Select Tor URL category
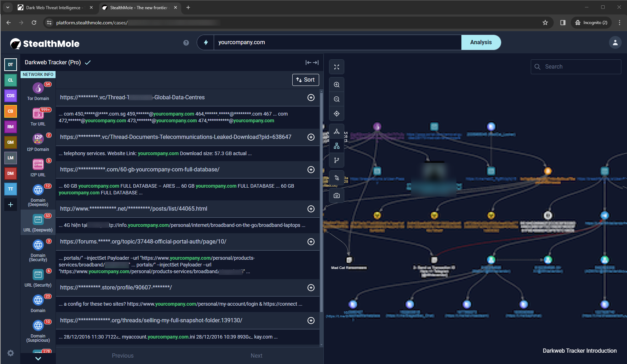 pos(38,117)
